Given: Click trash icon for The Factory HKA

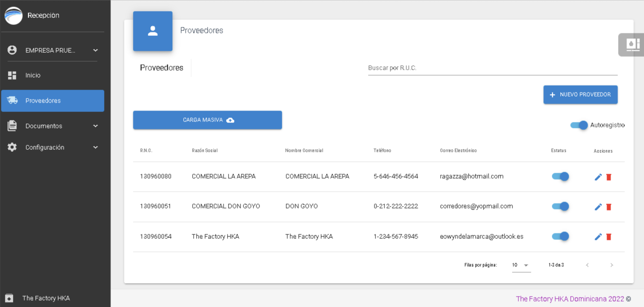Looking at the screenshot, I should click(609, 237).
